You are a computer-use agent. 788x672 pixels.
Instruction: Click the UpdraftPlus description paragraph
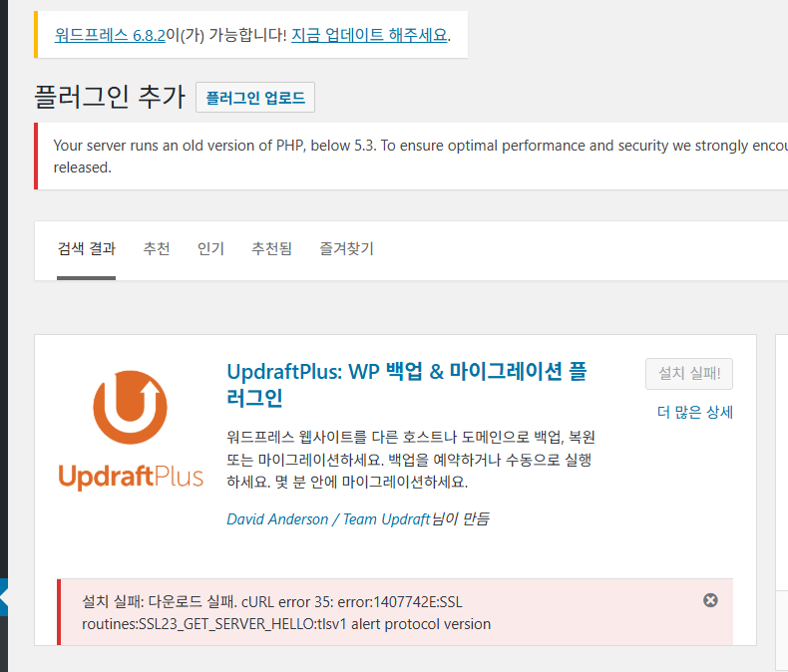[x=411, y=459]
